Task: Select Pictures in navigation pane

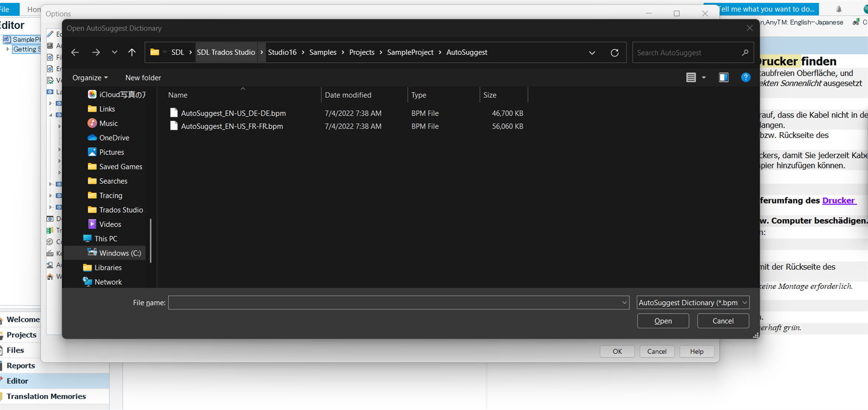Action: click(106, 152)
